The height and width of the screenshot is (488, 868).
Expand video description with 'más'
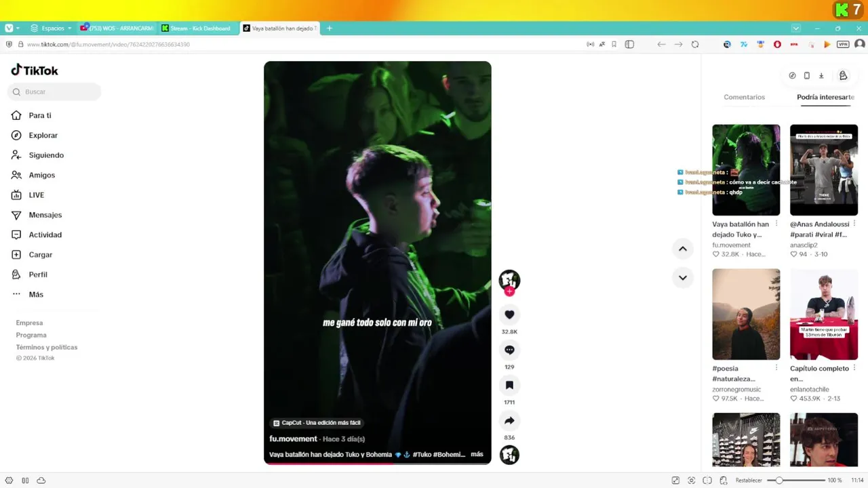pos(477,454)
